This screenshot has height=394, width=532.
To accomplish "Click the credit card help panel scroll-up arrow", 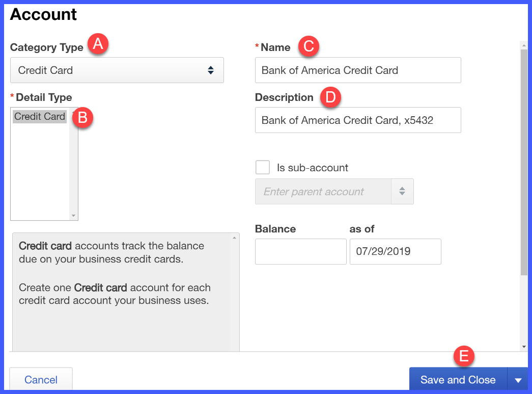I will (235, 238).
